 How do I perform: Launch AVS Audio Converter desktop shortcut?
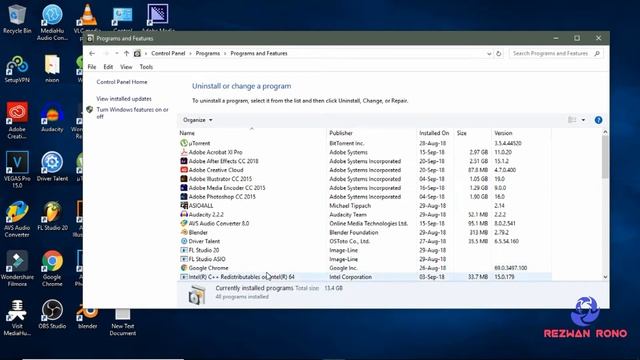point(17,219)
